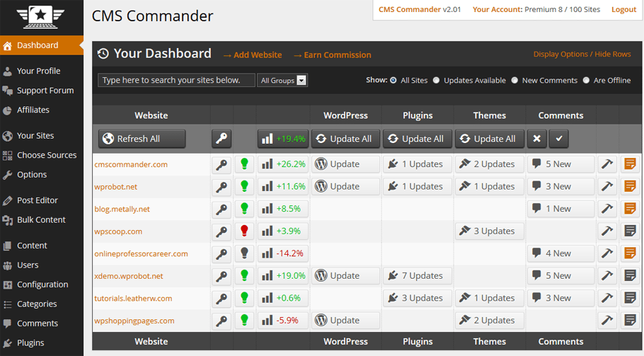The width and height of the screenshot is (644, 356).
Task: Click the key icon beside Refresh All
Action: 222,139
